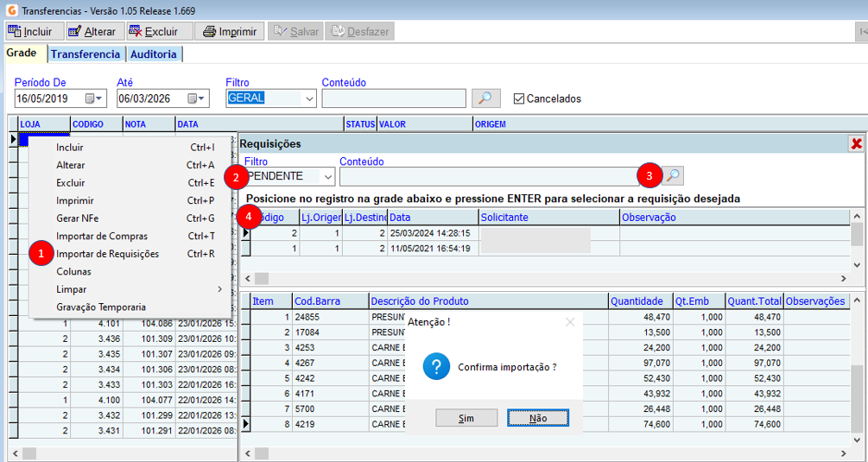Open the Período De calendar picker

click(x=92, y=98)
